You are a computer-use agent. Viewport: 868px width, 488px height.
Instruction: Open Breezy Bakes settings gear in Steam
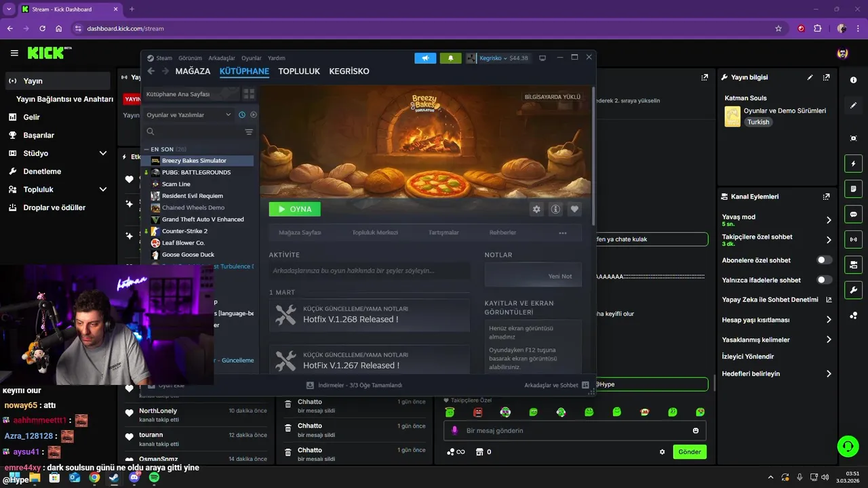(x=536, y=209)
